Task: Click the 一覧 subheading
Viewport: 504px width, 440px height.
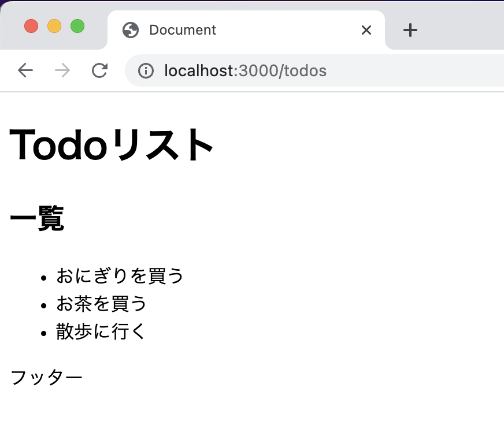Action: tap(38, 218)
